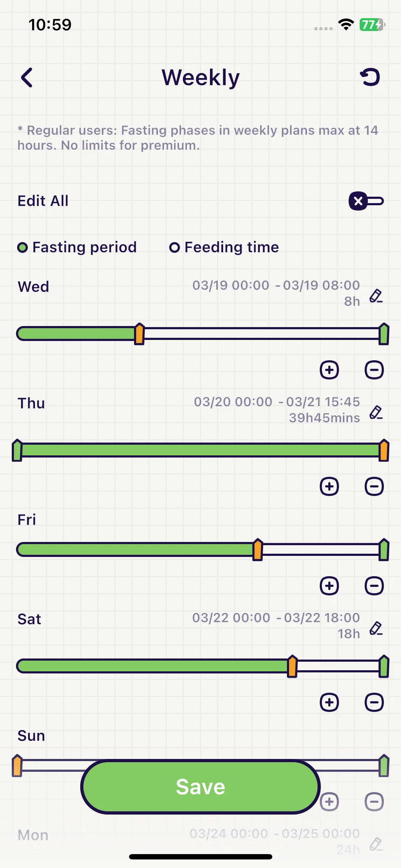
Task: Click the orange handle on Wed slider
Action: [139, 334]
